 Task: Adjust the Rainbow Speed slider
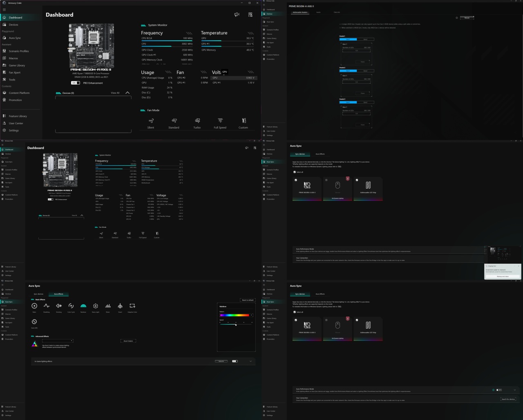(236, 325)
